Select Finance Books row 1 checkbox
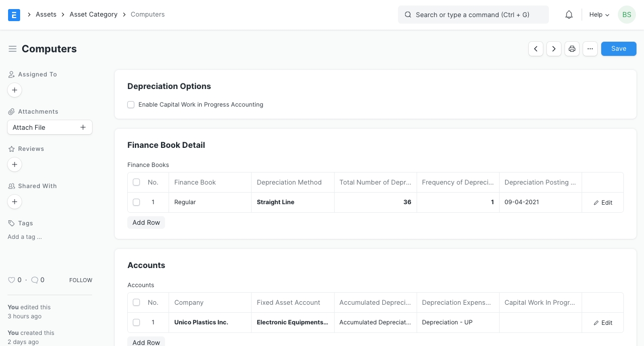The height and width of the screenshot is (346, 644). (x=136, y=202)
